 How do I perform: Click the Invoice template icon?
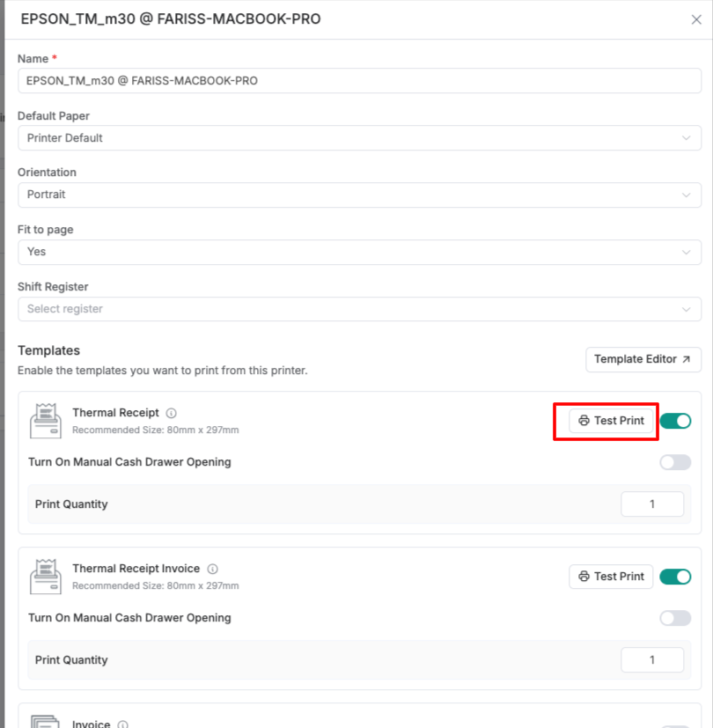tap(46, 720)
